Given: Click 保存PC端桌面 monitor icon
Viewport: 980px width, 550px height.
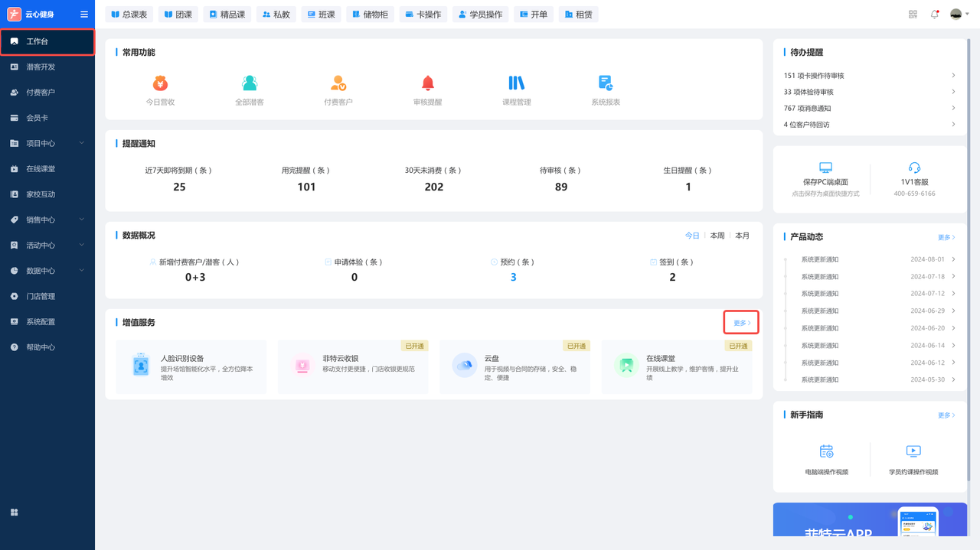Looking at the screenshot, I should click(825, 168).
